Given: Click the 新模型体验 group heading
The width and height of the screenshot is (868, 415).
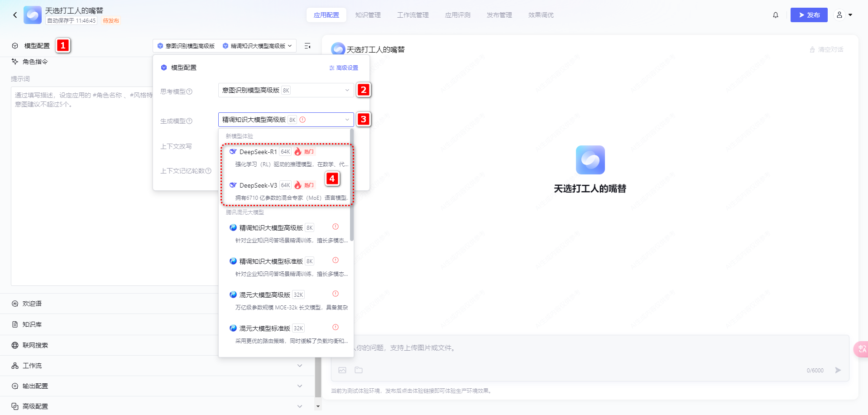Looking at the screenshot, I should point(240,136).
